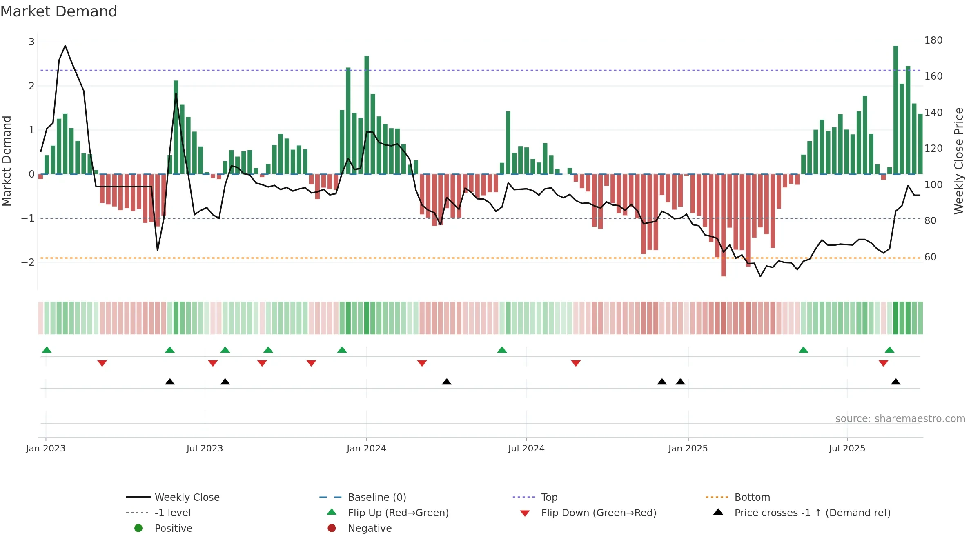
Task: Click the Weekly Close Price axis title
Action: pyautogui.click(x=959, y=161)
